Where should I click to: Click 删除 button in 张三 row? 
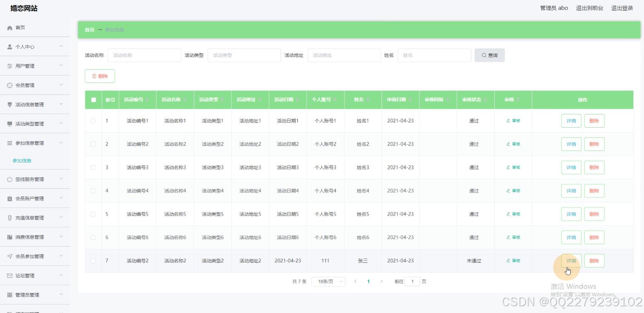coord(594,261)
